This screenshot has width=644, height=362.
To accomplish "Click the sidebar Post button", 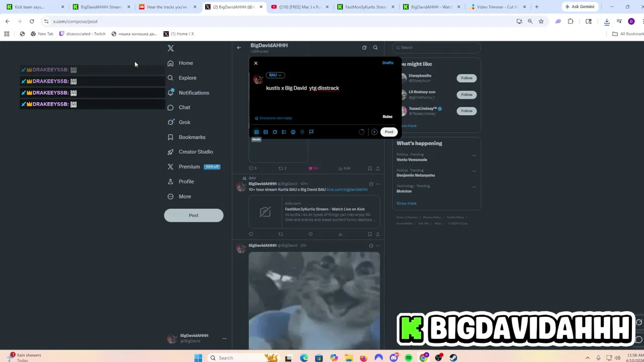I will pyautogui.click(x=194, y=215).
